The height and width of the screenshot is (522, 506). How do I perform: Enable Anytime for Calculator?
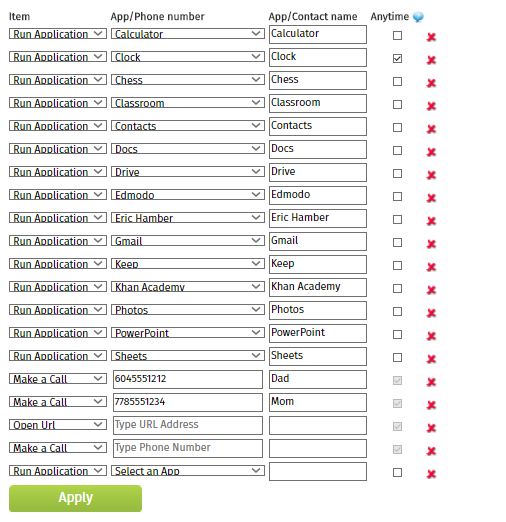click(397, 35)
